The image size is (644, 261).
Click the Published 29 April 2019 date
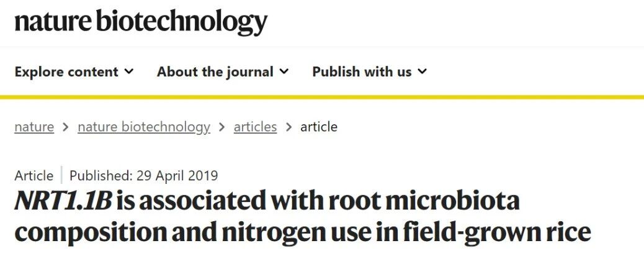(144, 176)
